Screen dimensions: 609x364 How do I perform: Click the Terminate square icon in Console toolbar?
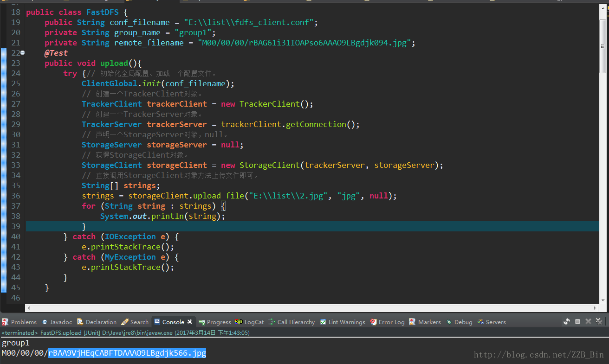(578, 321)
